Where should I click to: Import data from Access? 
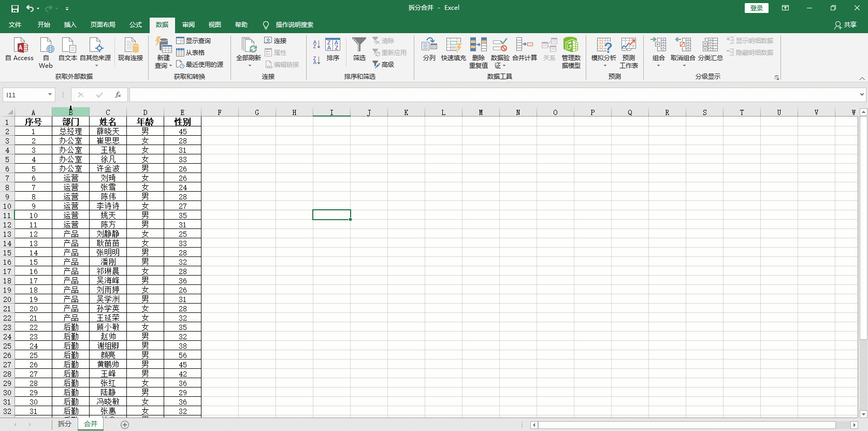[x=20, y=50]
